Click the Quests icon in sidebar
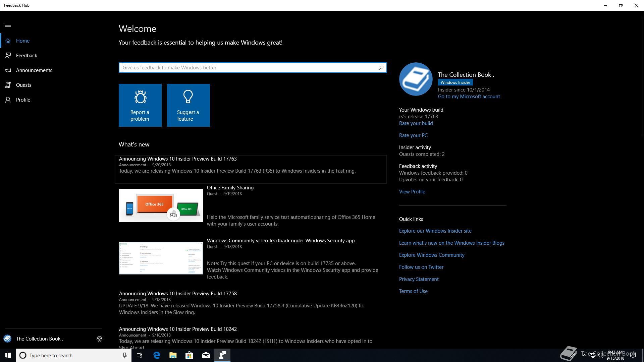Screen dimensions: 644x362 click(8, 85)
